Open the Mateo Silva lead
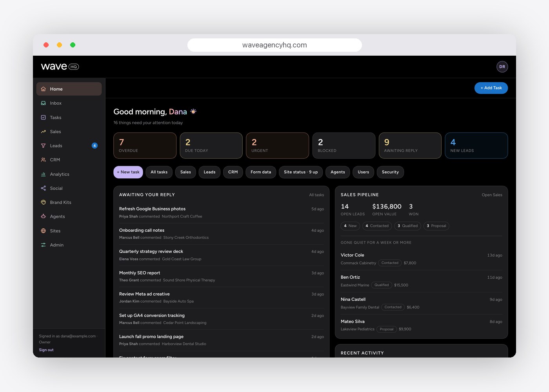The image size is (549, 392). (x=421, y=325)
